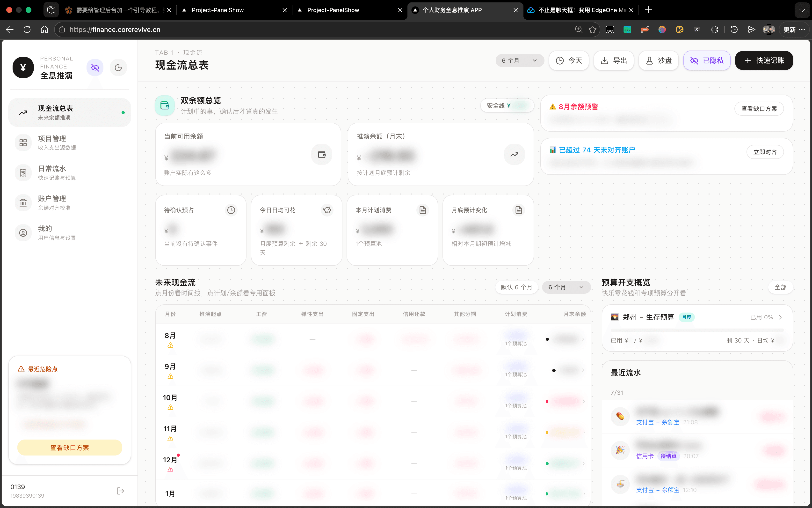
Task: Click the browser profile avatar
Action: tap(769, 30)
